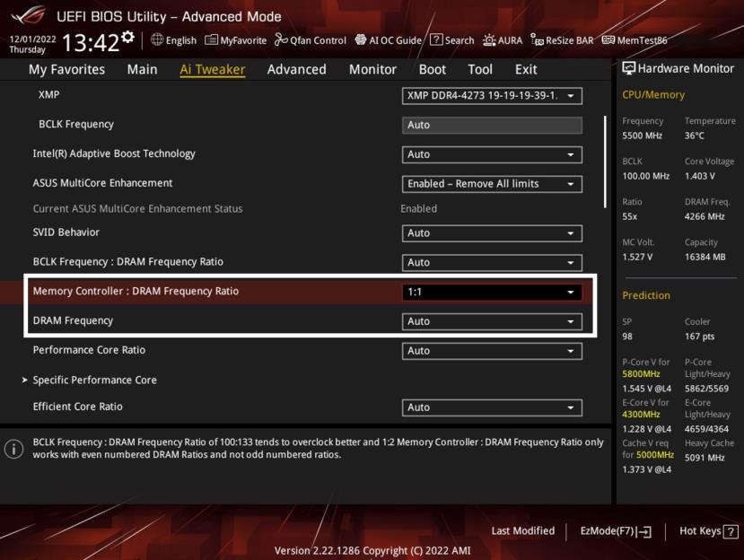Click Current ASUS MultiCore Enhancement Status label

137,209
